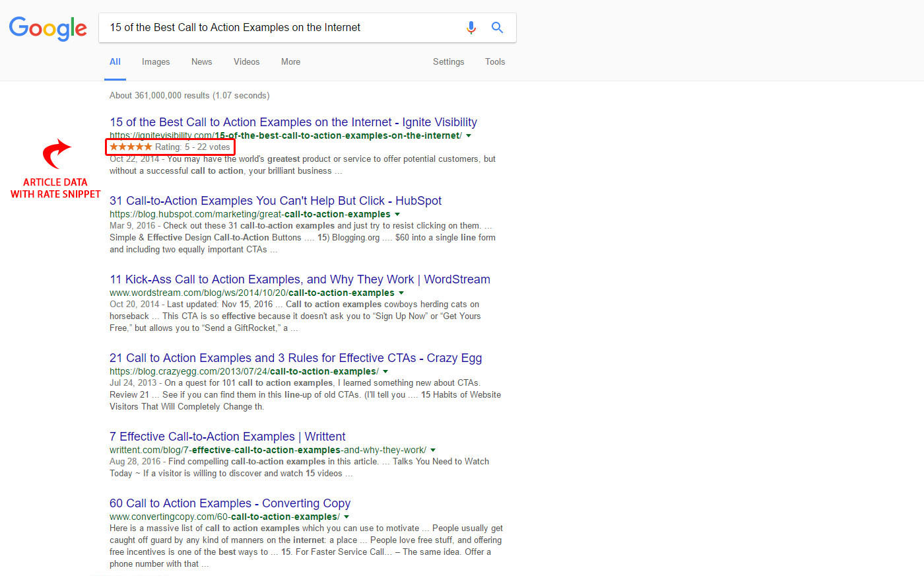Switch to the News tab
Image resolution: width=924 pixels, height=578 pixels.
pyautogui.click(x=201, y=62)
